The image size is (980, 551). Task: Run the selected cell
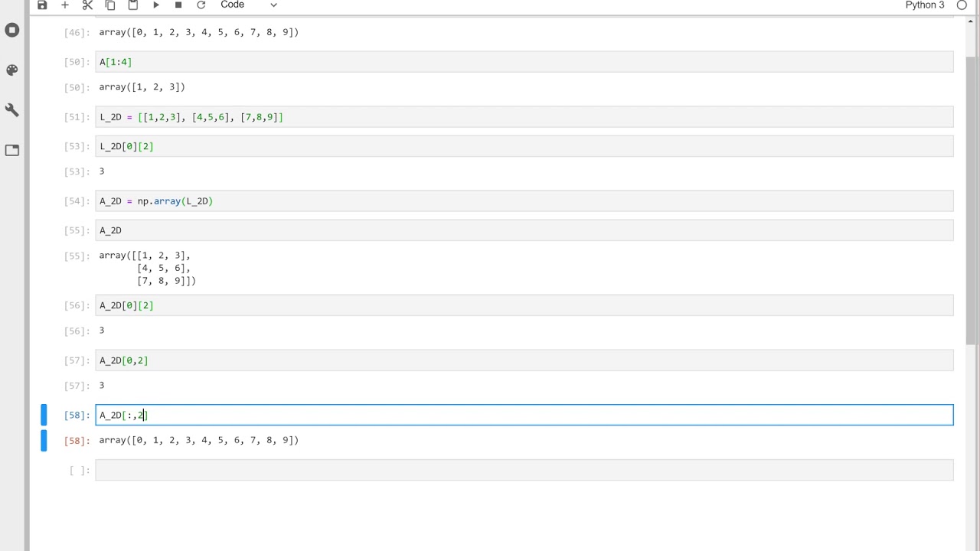point(156,5)
